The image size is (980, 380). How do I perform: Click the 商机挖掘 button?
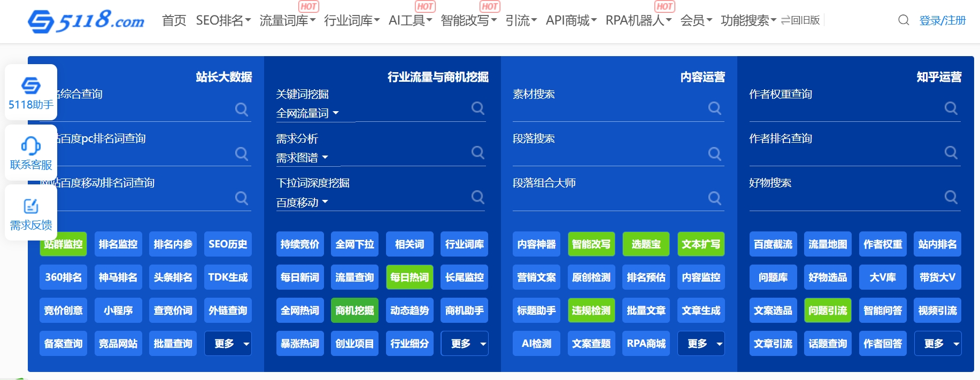(354, 311)
